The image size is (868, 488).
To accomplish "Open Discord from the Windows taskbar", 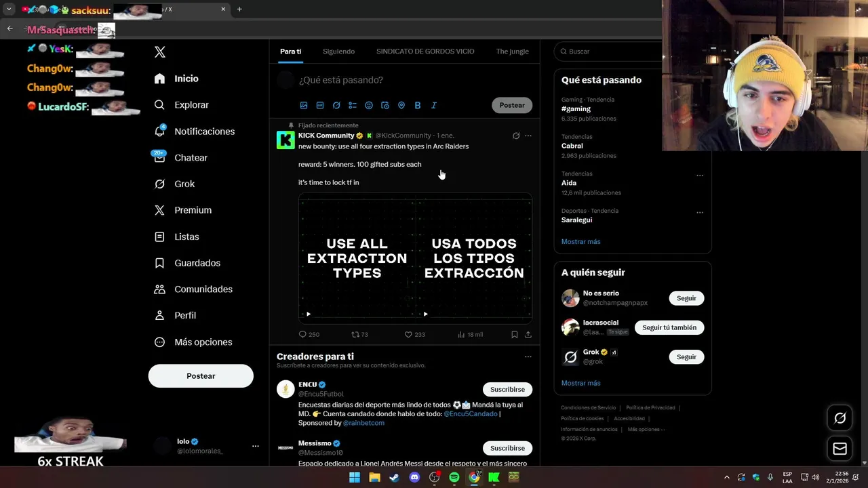I will click(x=414, y=477).
